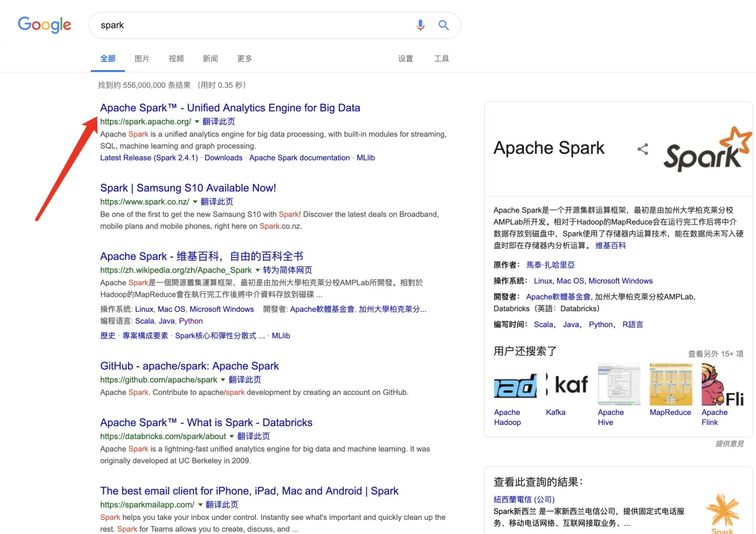Image resolution: width=756 pixels, height=534 pixels.
Task: Open the Downloads sitelink
Action: 223,158
